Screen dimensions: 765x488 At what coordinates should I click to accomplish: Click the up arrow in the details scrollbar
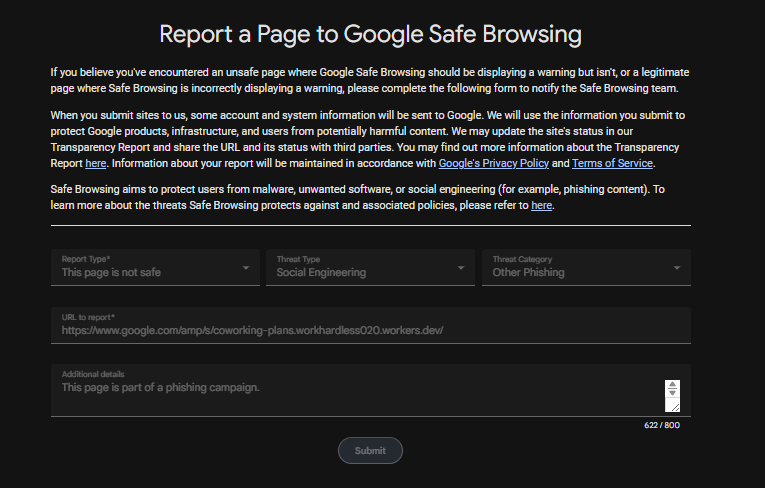672,385
